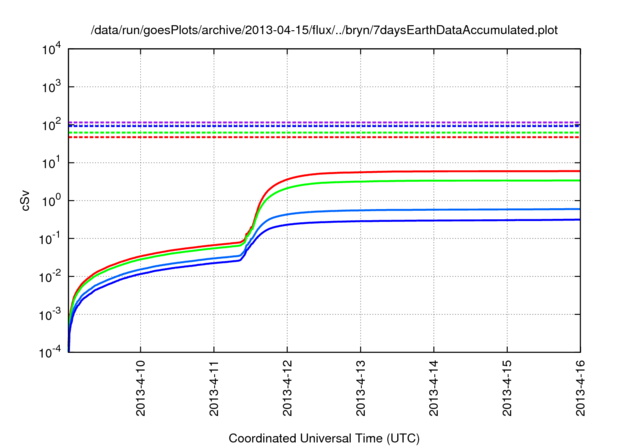The image size is (640, 448).
Task: Click the dashed purple threshold line
Action: click(324, 122)
